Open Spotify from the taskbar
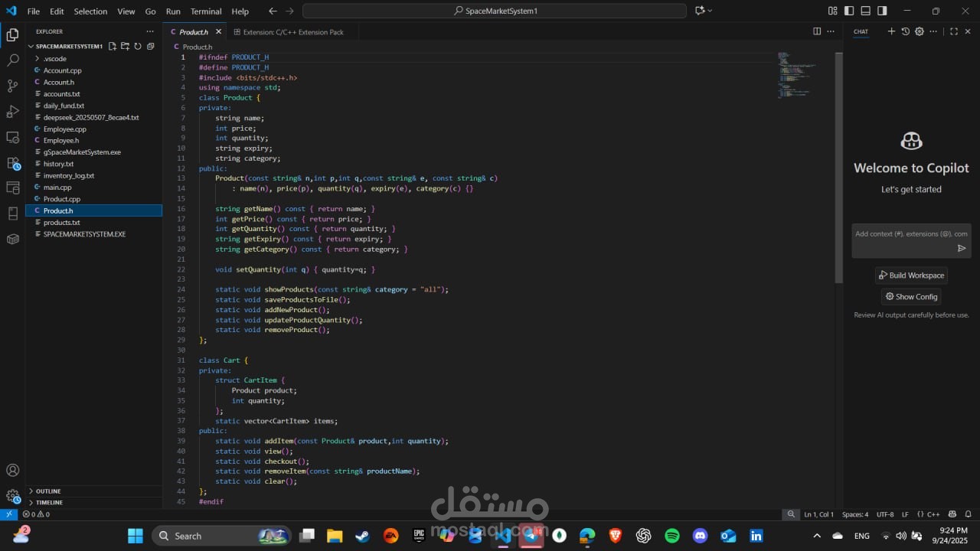Screen dimensions: 980x551 pyautogui.click(x=672, y=536)
